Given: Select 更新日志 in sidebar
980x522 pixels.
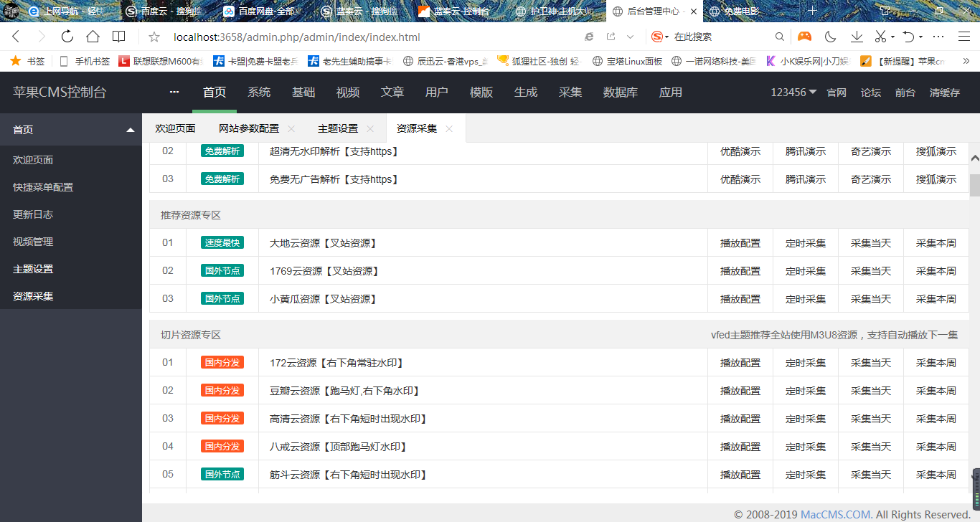Looking at the screenshot, I should (33, 214).
